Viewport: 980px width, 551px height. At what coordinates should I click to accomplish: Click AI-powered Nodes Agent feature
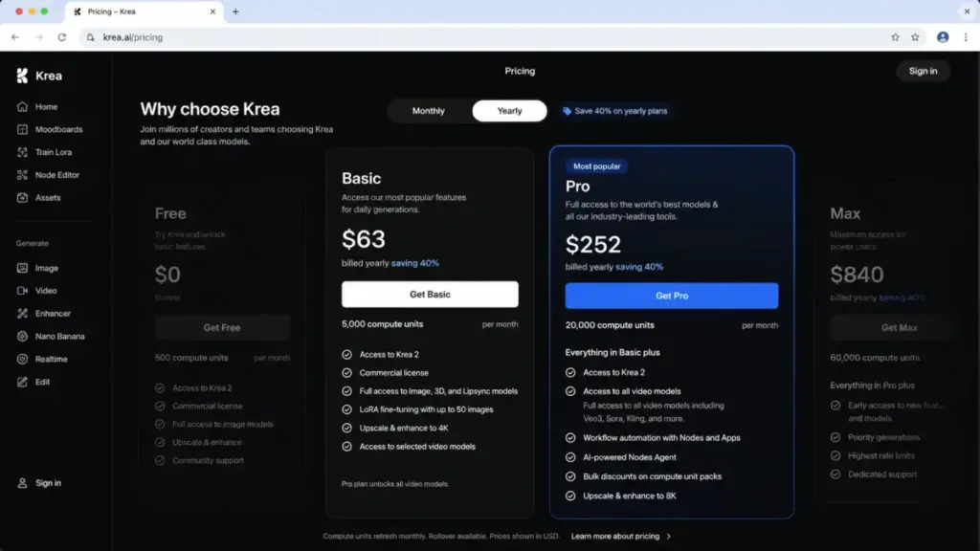pos(630,457)
